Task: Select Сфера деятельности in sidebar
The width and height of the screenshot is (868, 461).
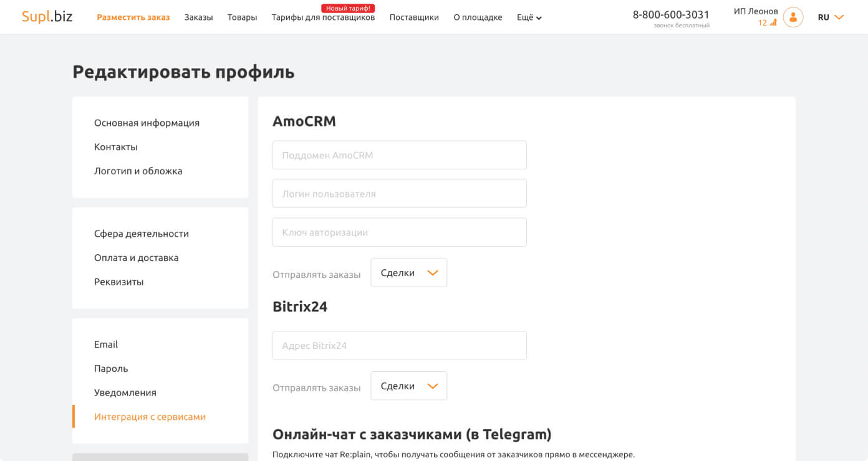Action: pos(142,234)
